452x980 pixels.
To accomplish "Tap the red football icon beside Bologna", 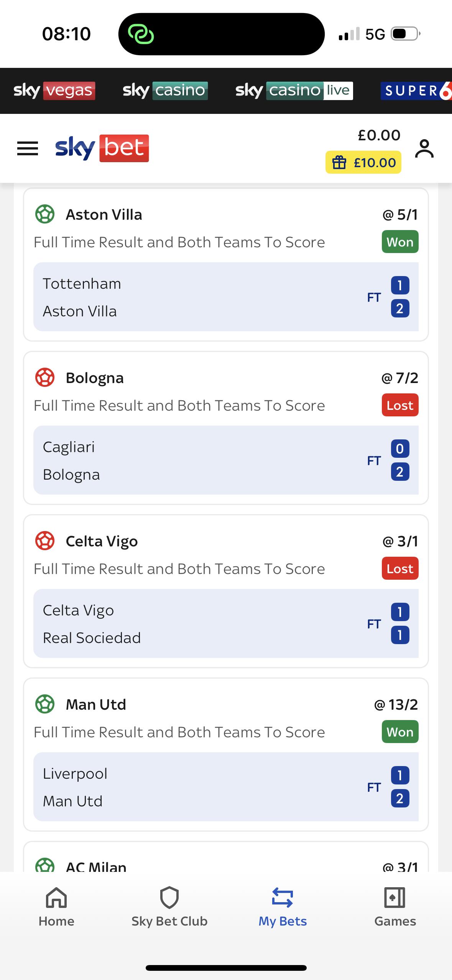I will click(45, 378).
